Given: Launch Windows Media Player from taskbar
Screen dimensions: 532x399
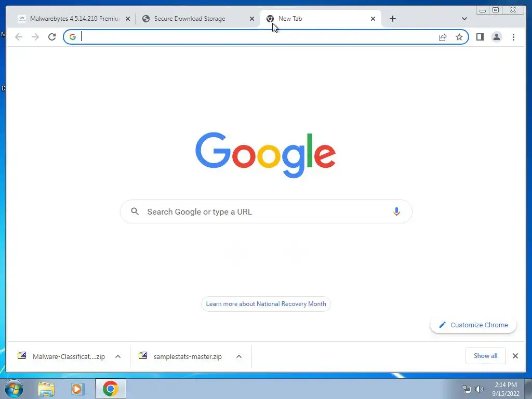Looking at the screenshot, I should click(x=77, y=389).
